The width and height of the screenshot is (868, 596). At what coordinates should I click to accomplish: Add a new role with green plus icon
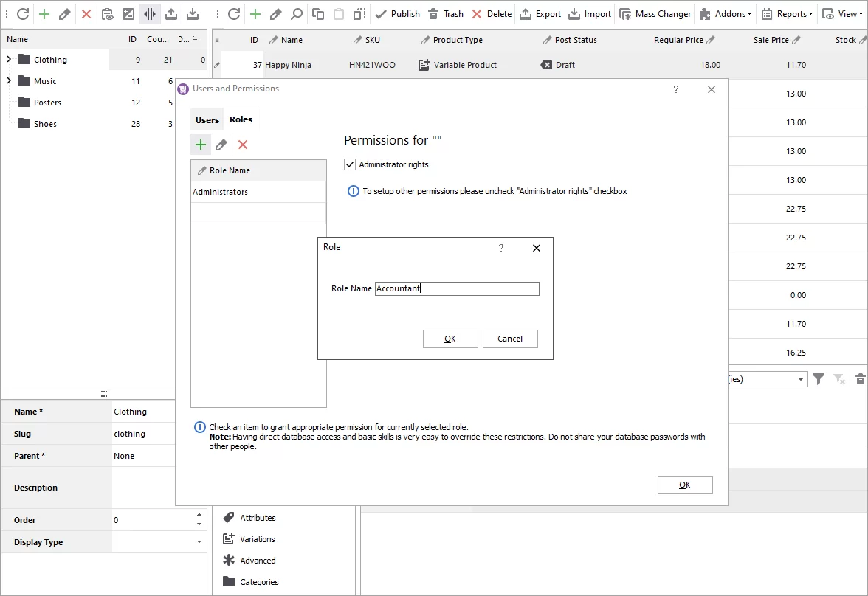coord(200,144)
